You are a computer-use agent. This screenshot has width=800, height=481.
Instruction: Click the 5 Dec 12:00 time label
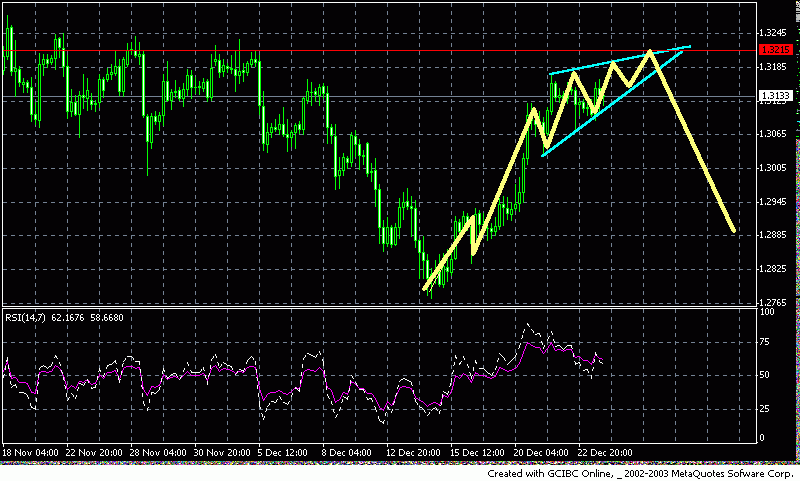point(282,452)
